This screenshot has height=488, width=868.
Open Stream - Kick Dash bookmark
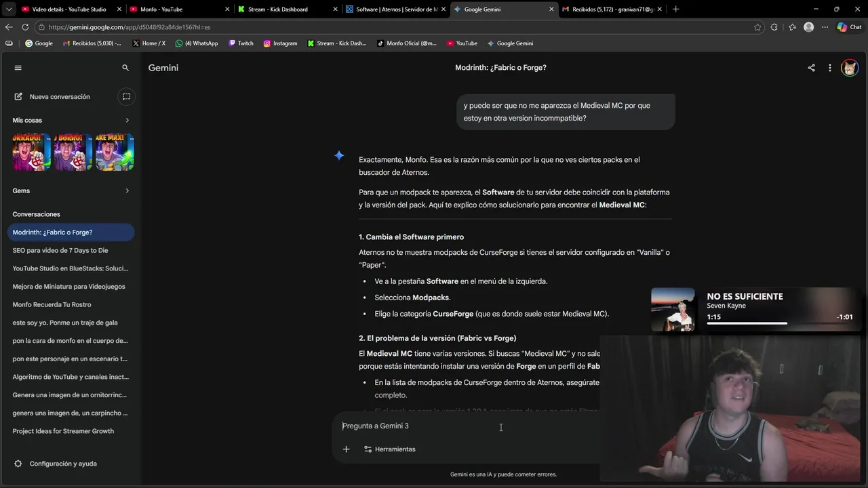tap(337, 43)
